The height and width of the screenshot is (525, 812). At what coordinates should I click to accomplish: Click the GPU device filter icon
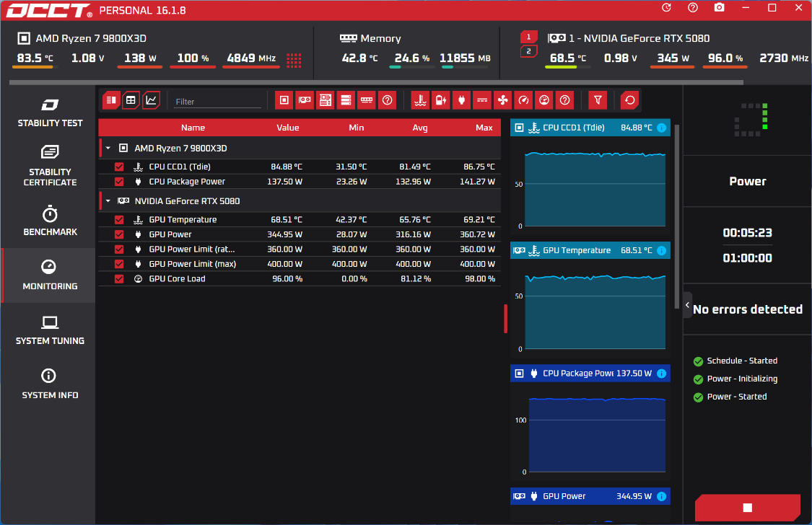[305, 100]
